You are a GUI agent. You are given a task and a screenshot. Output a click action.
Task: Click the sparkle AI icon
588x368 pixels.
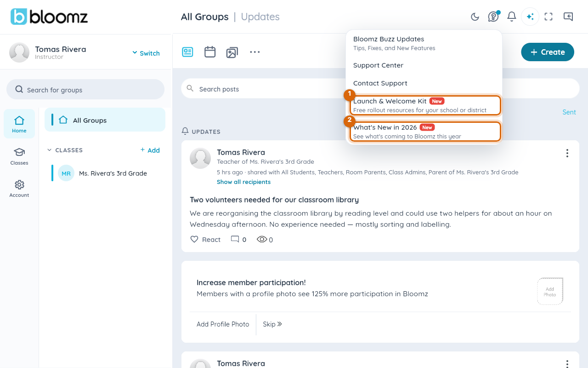[x=530, y=17]
